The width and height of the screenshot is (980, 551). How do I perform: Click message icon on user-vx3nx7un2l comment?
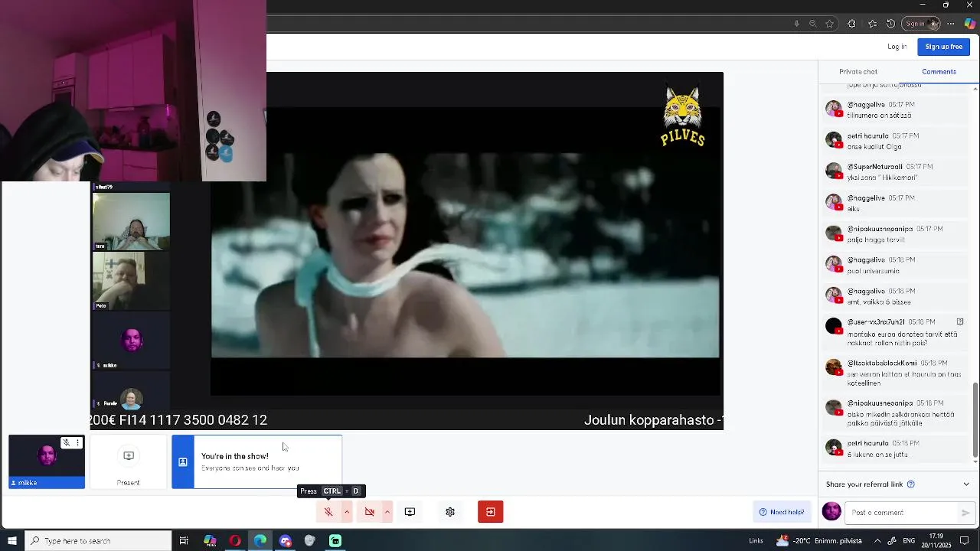click(960, 321)
